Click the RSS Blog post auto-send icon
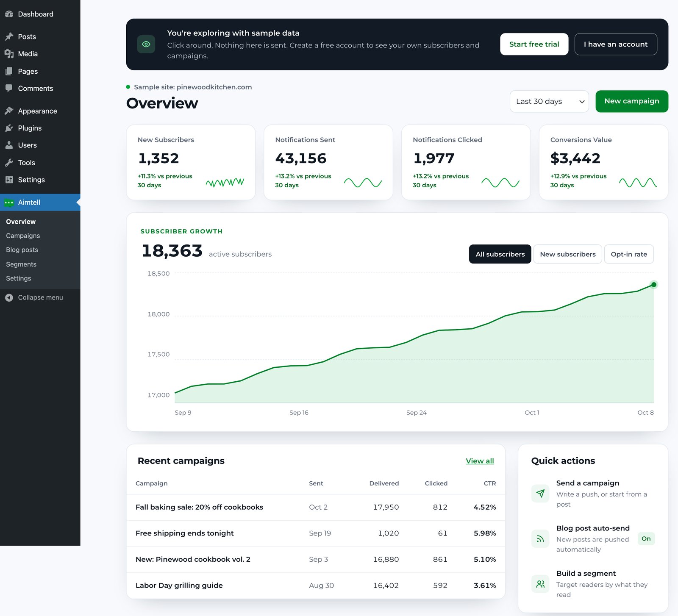The width and height of the screenshot is (678, 616). coord(540,538)
